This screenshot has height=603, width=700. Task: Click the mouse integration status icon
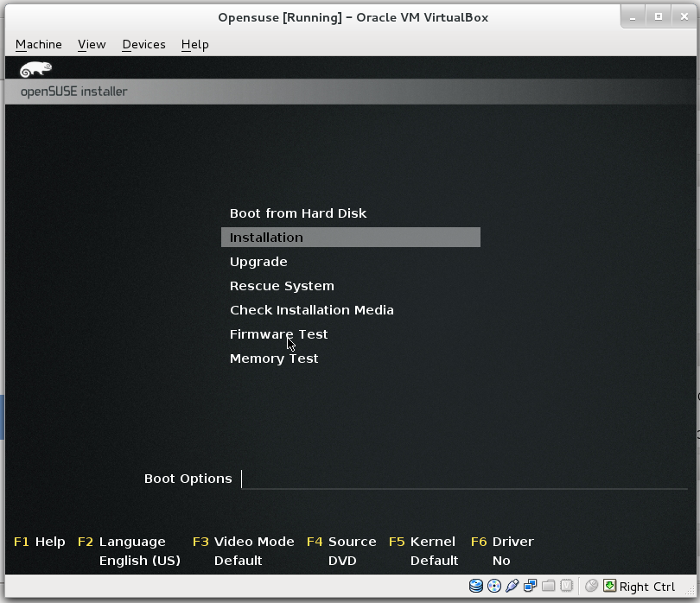click(x=591, y=586)
